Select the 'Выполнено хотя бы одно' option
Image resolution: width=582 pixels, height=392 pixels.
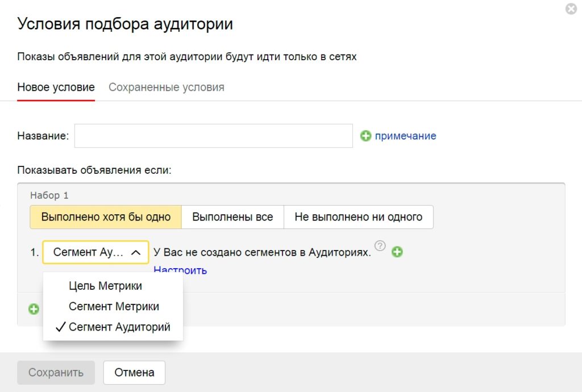click(x=106, y=217)
